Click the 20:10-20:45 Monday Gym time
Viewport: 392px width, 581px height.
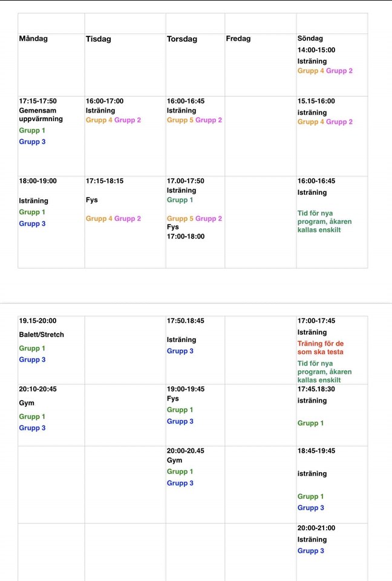tap(38, 389)
